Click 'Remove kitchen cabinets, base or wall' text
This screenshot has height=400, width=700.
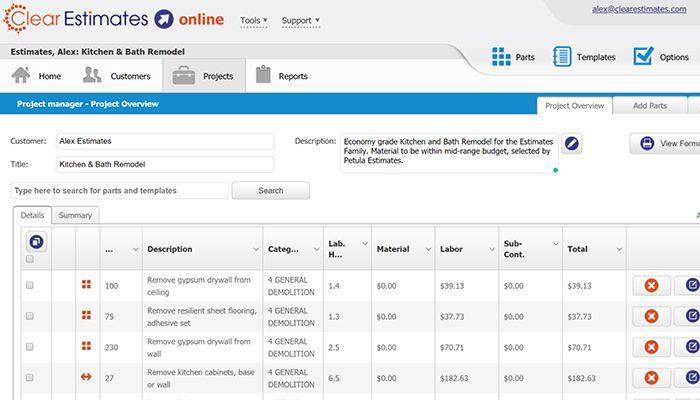pyautogui.click(x=200, y=378)
